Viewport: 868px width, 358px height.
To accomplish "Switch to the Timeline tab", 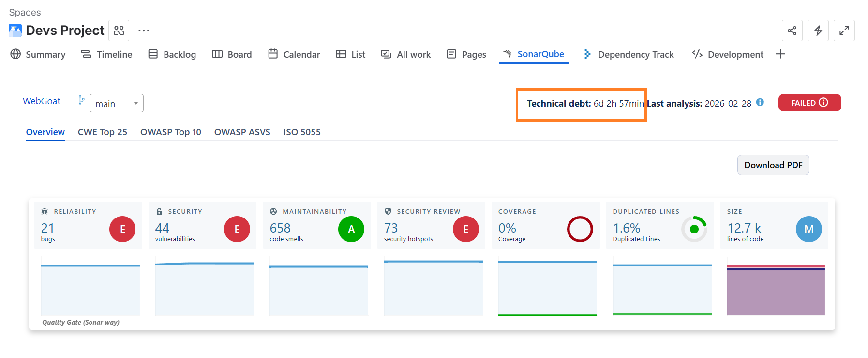I will (x=106, y=54).
